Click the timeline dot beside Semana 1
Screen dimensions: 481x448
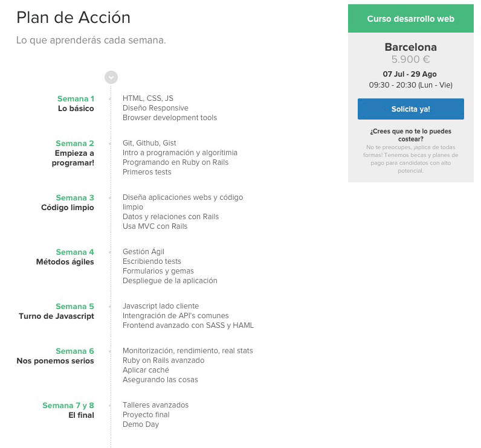tap(110, 98)
